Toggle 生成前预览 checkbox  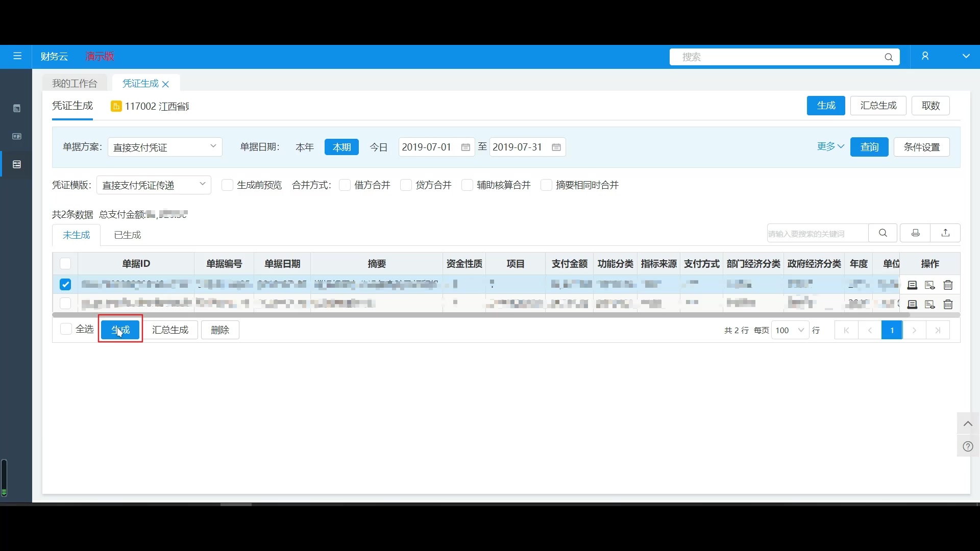[228, 185]
